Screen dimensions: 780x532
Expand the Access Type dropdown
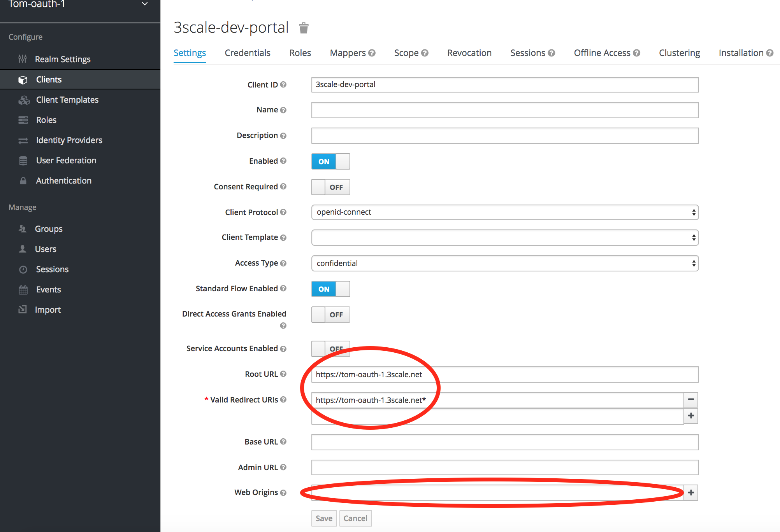coord(505,263)
